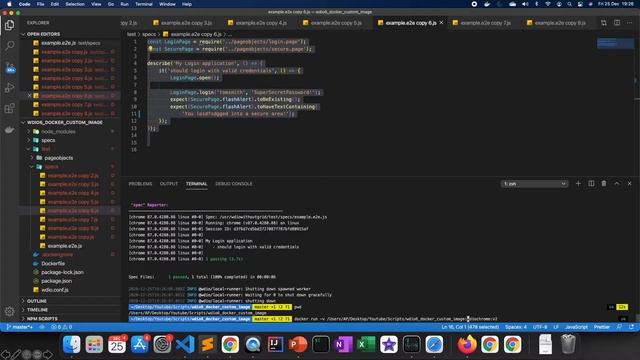640x360 pixels.
Task: Switch to the PROBLEMS panel tab
Action: 140,184
